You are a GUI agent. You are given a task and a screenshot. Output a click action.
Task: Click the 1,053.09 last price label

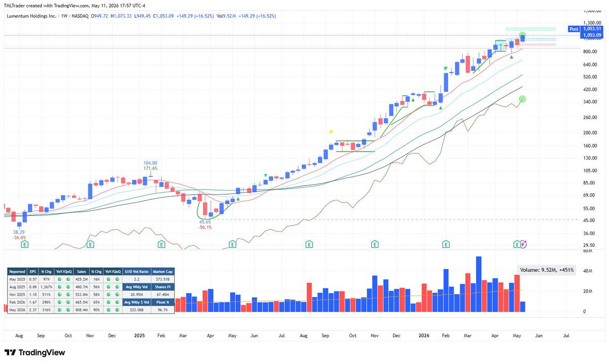[x=591, y=35]
